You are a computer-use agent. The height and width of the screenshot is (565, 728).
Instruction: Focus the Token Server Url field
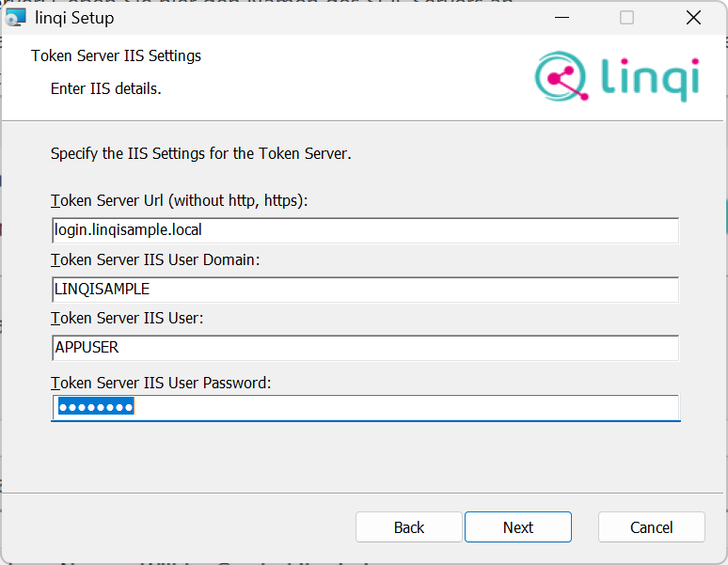coord(365,230)
